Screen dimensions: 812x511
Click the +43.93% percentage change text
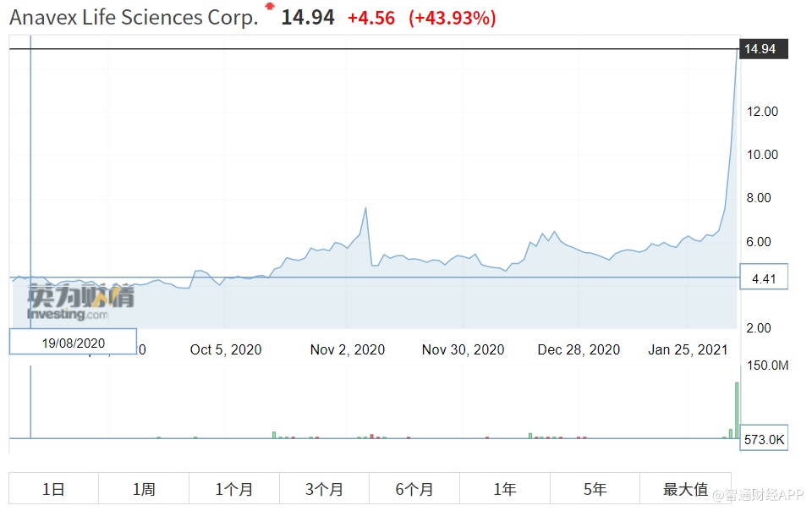point(453,18)
